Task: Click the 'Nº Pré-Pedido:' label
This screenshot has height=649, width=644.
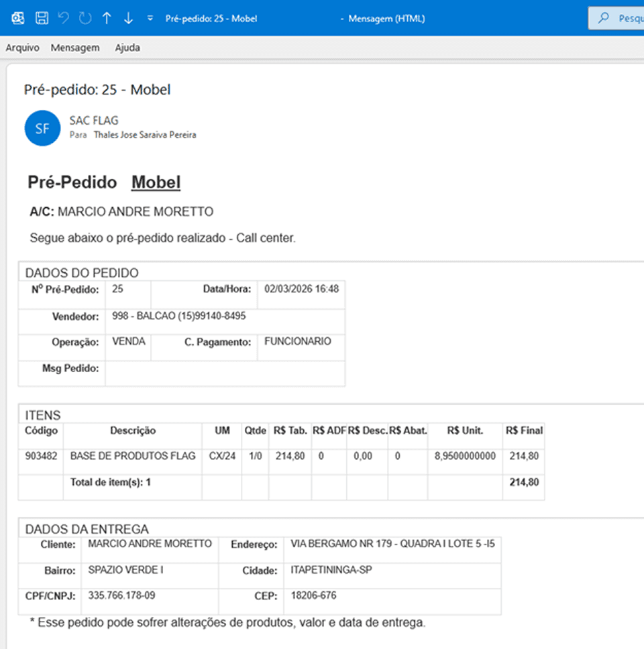Action: pos(65,290)
